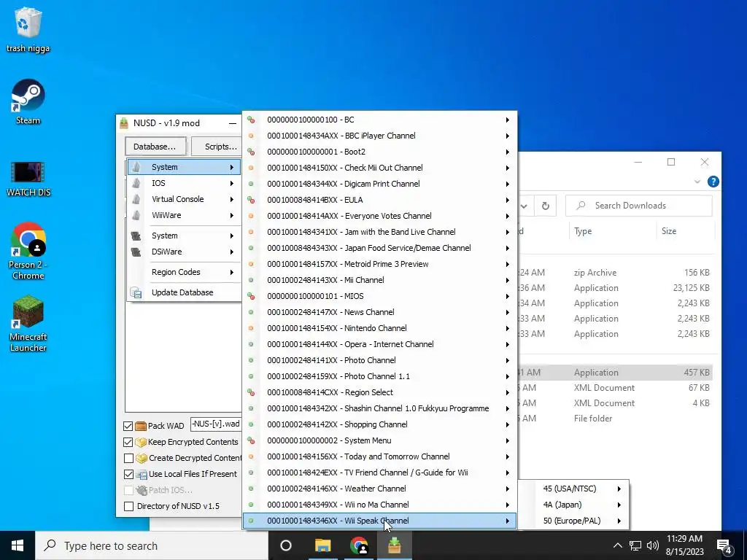The height and width of the screenshot is (560, 747).
Task: Open the Shopping Channel menu entry
Action: tap(379, 424)
